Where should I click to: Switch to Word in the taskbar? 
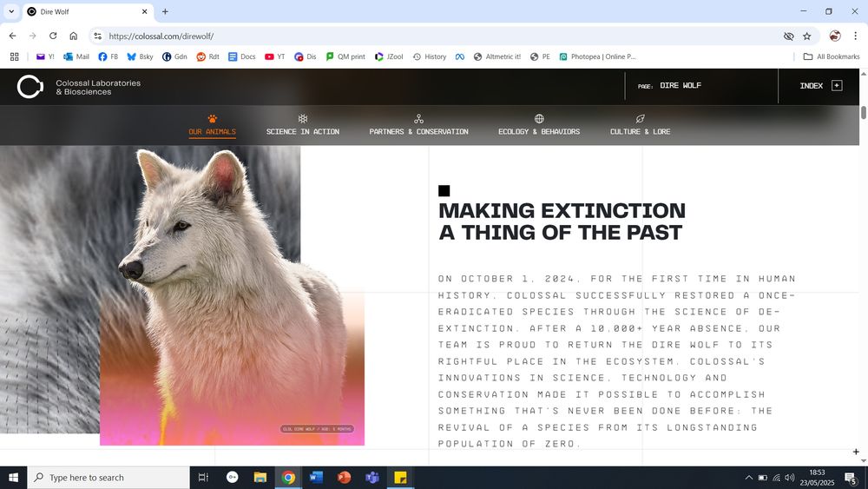point(316,478)
